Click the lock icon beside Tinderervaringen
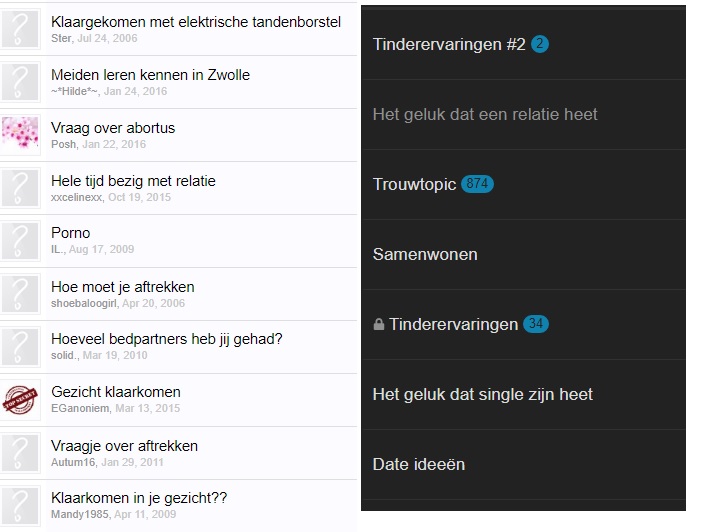The width and height of the screenshot is (701, 532). (379, 325)
